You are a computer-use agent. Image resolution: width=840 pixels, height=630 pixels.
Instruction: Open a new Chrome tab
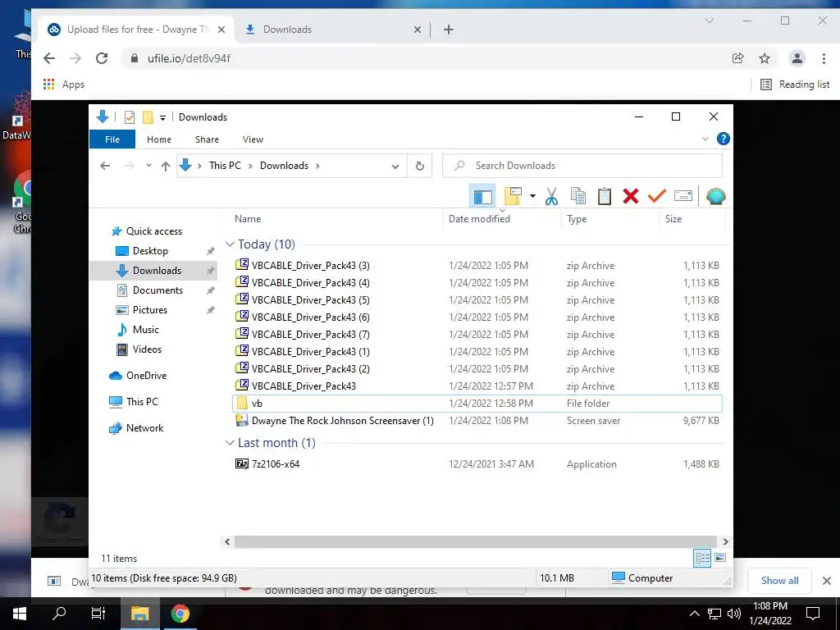(x=449, y=30)
